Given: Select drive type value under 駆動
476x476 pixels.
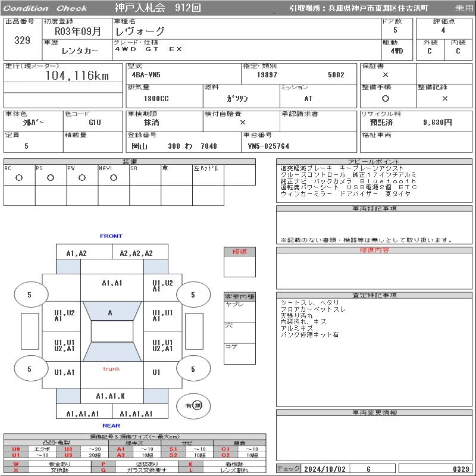Looking at the screenshot, I should 397,51.
